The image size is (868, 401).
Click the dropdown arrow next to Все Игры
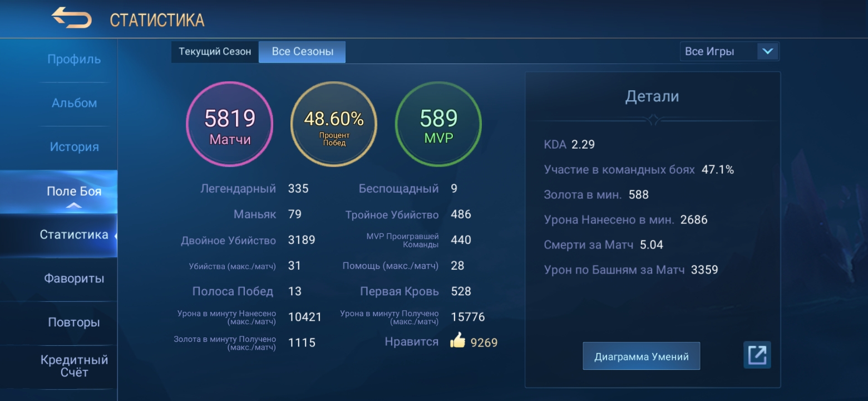point(768,52)
